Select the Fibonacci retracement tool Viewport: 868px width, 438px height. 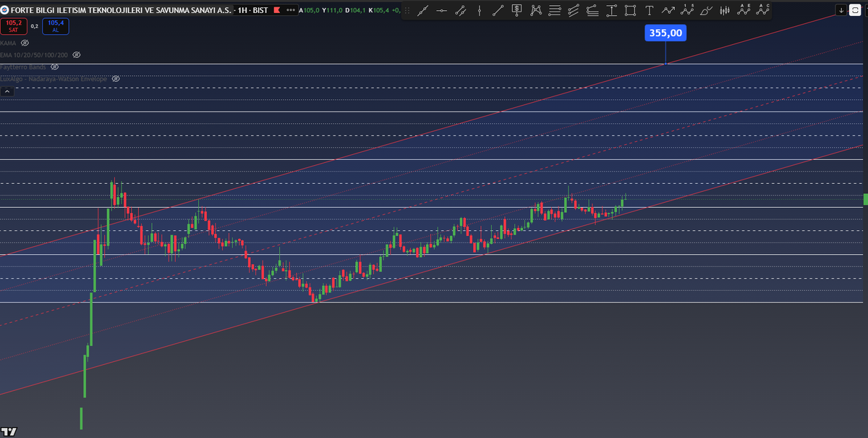click(x=555, y=10)
